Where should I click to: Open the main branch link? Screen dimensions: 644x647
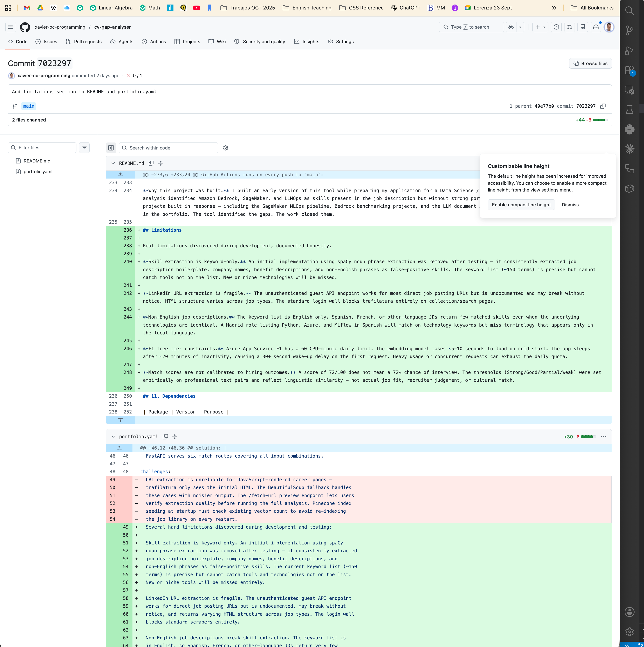29,106
